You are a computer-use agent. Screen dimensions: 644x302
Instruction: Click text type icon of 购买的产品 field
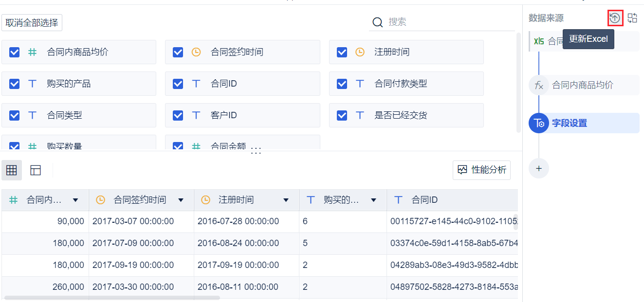[32, 84]
